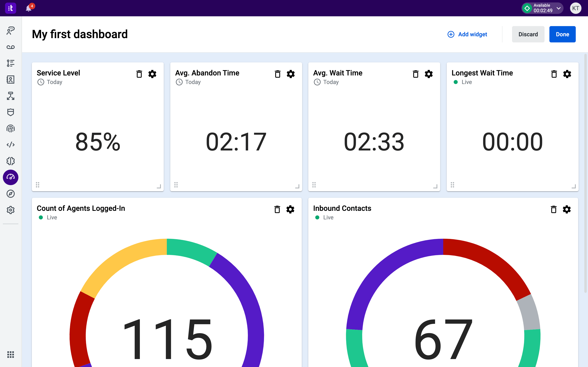
Task: Open the biometrics fingerprint sidebar icon
Action: 10,128
